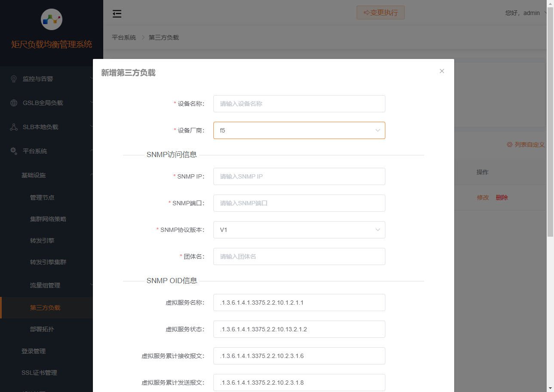The width and height of the screenshot is (554, 392).
Task: Open the SNMP协议版本 dropdown showing V1
Action: [299, 230]
